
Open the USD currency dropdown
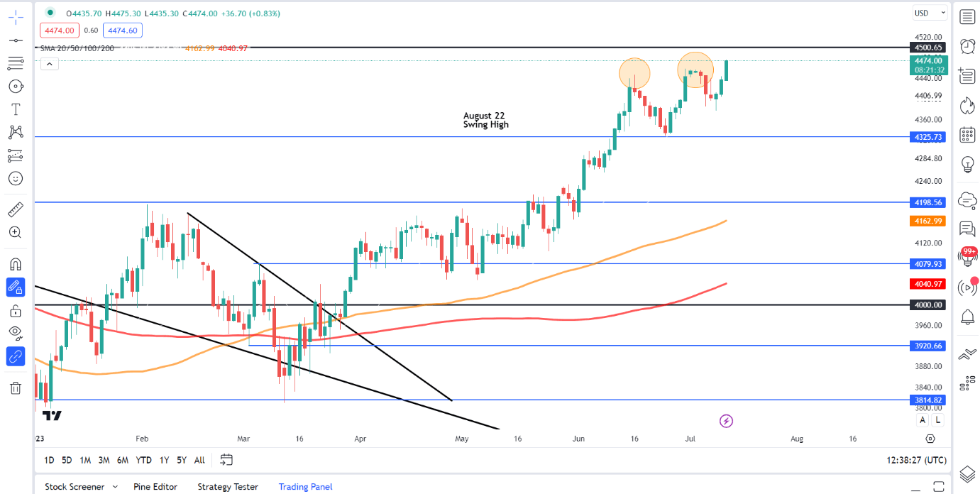pyautogui.click(x=930, y=13)
